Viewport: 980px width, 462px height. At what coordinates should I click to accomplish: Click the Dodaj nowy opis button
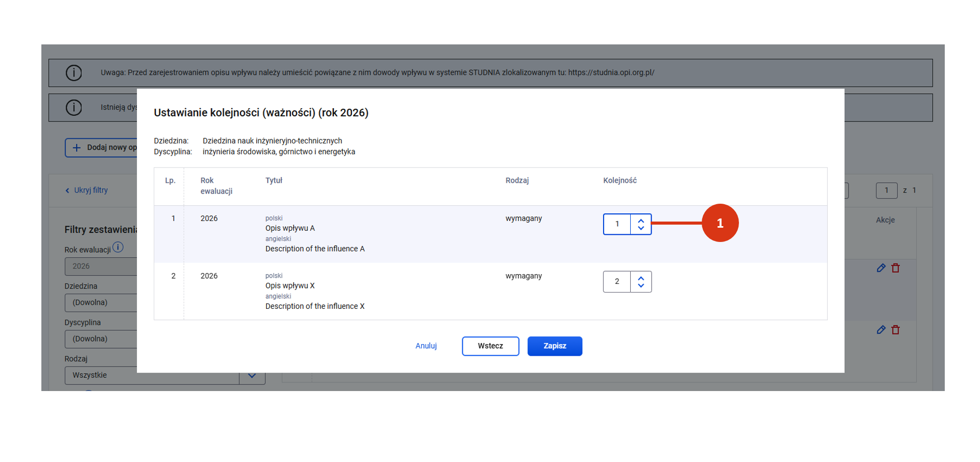pos(101,148)
